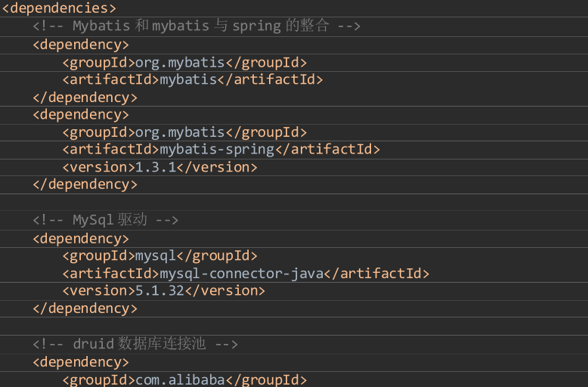The height and width of the screenshot is (387, 588).
Task: Click closing dependency tag after version 1.3.1
Action: [85, 184]
